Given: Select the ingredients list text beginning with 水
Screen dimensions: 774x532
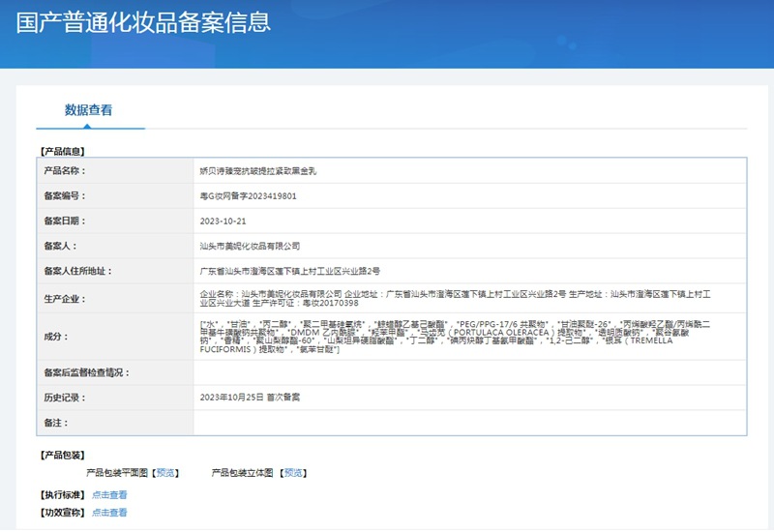Looking at the screenshot, I should pyautogui.click(x=455, y=337).
